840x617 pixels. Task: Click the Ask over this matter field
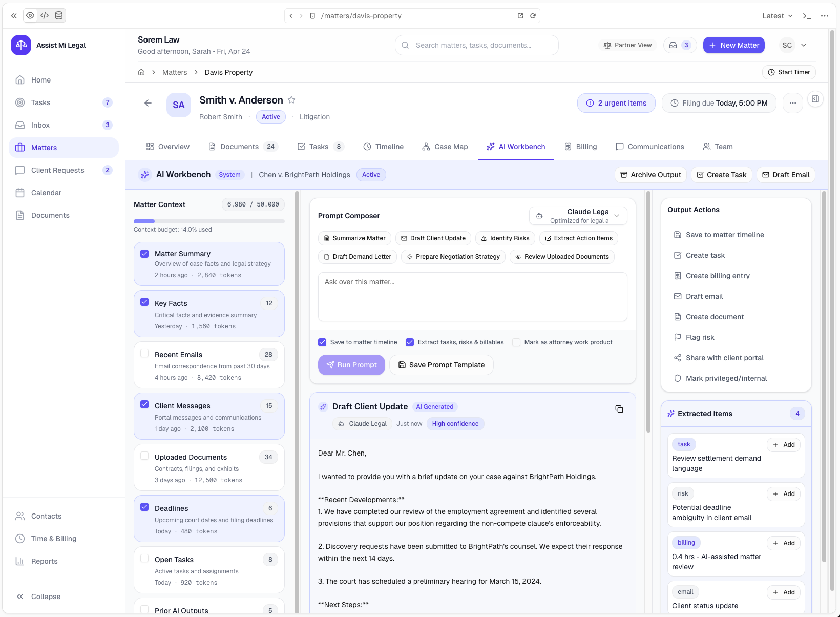coord(472,297)
